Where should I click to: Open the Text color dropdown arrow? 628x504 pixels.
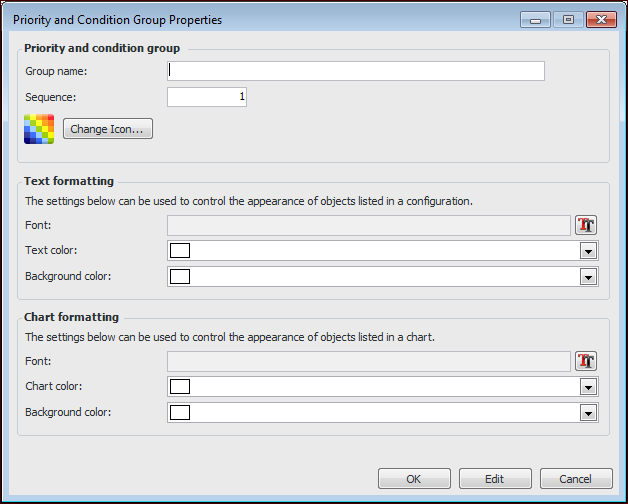(x=588, y=251)
